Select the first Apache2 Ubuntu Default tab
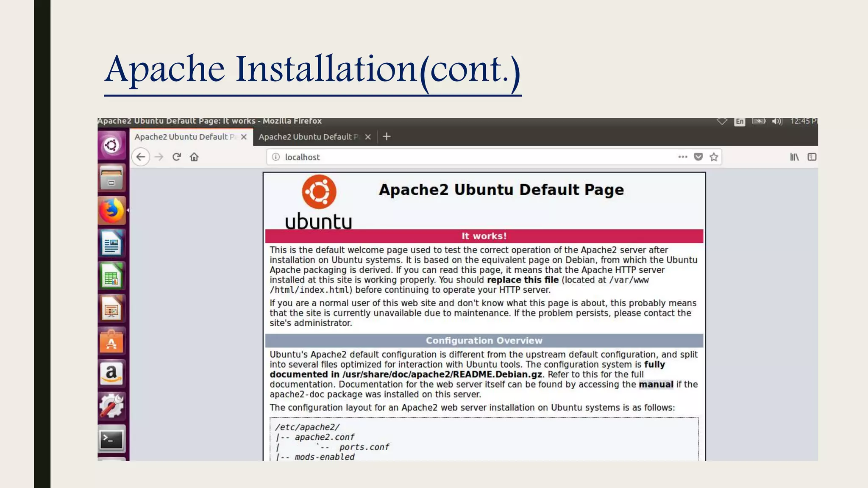This screenshot has height=488, width=868. [x=185, y=137]
